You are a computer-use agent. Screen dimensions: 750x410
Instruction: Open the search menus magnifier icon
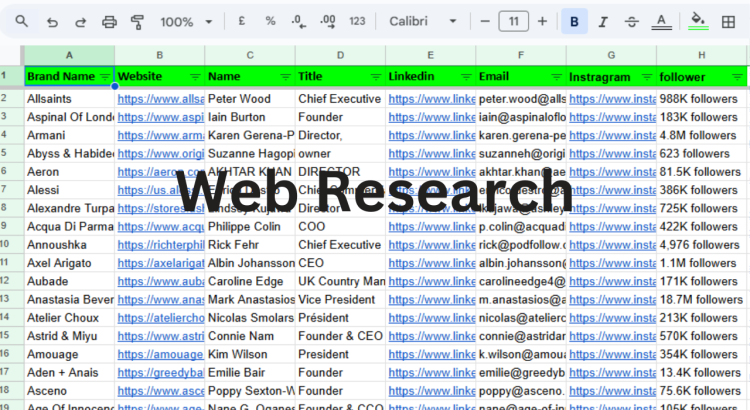click(22, 22)
